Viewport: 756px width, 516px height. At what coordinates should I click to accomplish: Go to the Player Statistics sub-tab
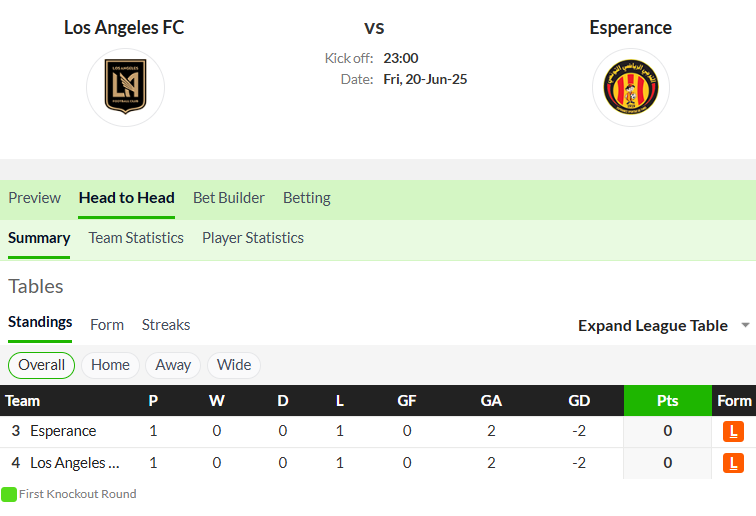pos(253,238)
